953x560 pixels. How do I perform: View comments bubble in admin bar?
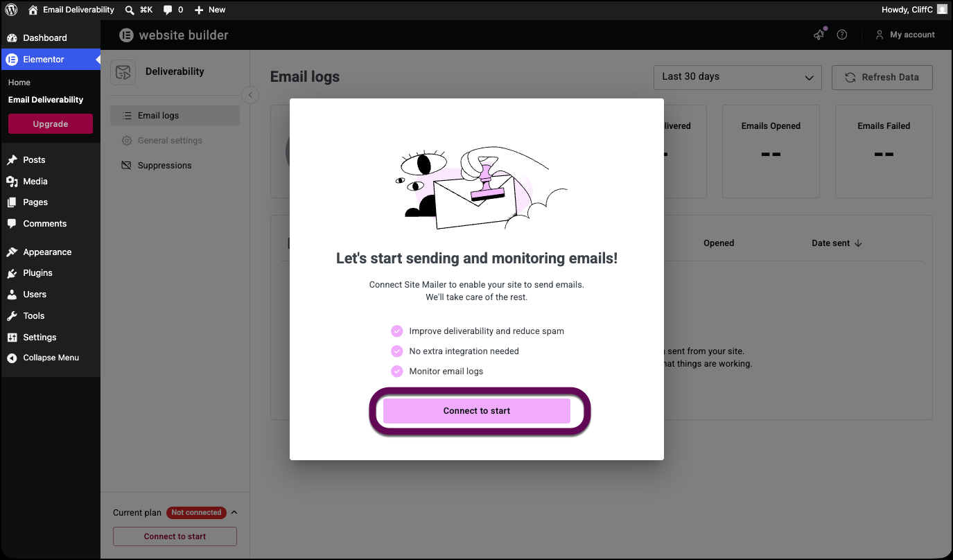173,10
